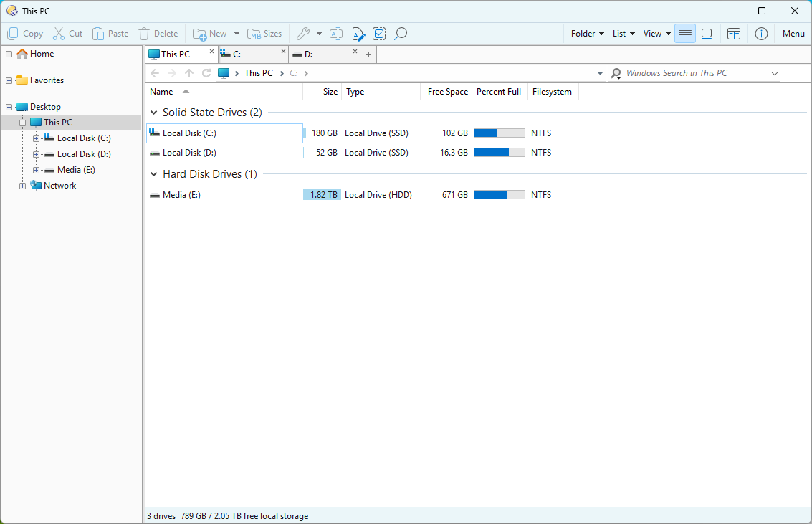Collapse the Solid State Drives group
The height and width of the screenshot is (524, 812).
(154, 113)
